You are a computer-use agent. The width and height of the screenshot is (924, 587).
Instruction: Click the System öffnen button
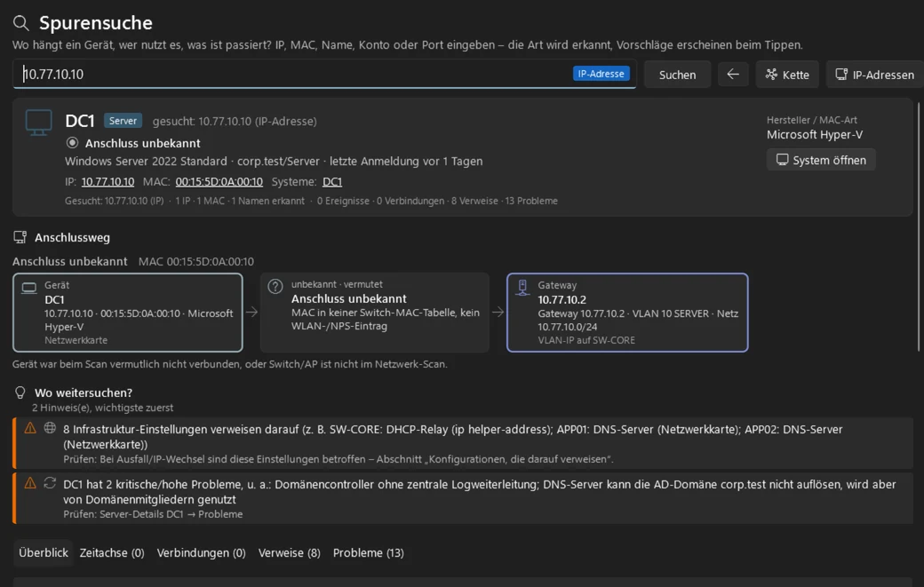(x=821, y=160)
